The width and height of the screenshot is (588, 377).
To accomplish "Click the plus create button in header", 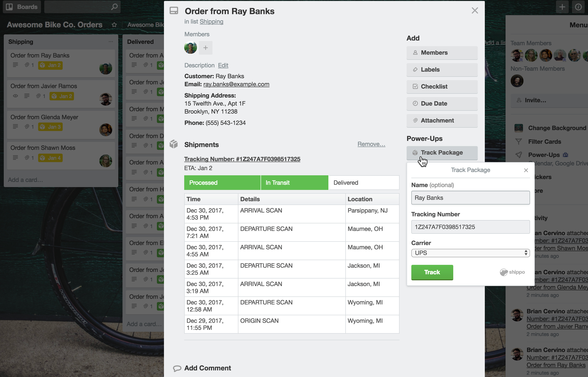I will coord(562,7).
